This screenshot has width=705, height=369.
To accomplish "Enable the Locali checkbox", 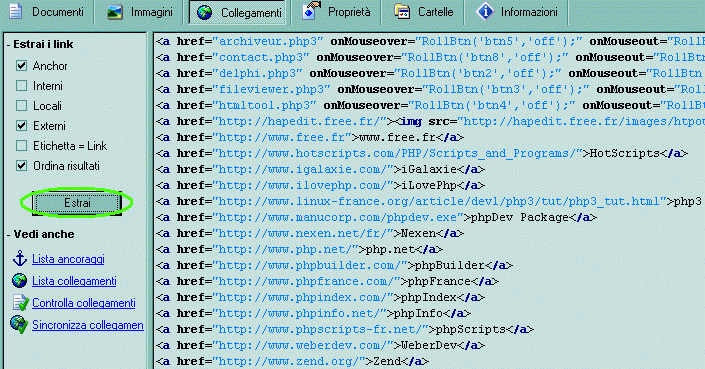I will pos(21,106).
